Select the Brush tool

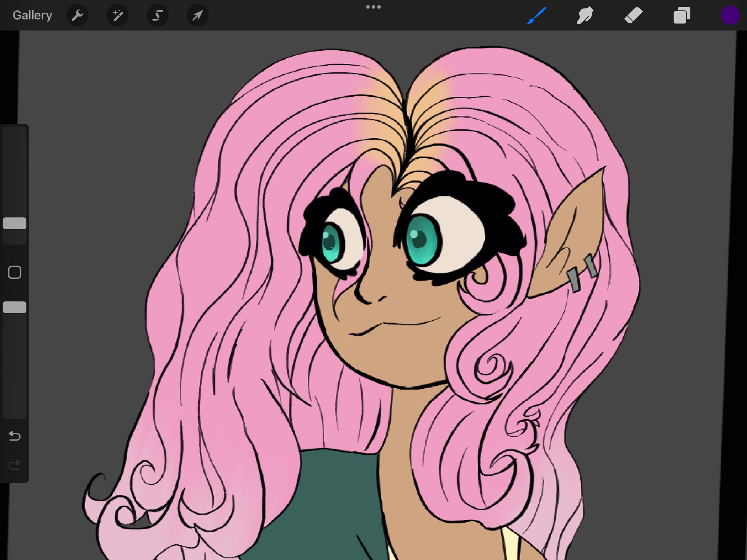(x=537, y=15)
